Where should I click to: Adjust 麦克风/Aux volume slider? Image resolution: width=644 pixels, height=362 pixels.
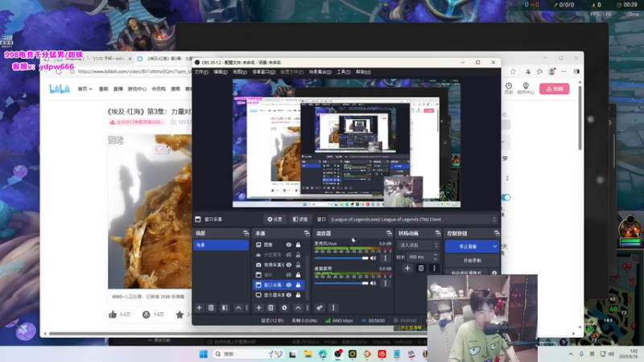coord(341,258)
